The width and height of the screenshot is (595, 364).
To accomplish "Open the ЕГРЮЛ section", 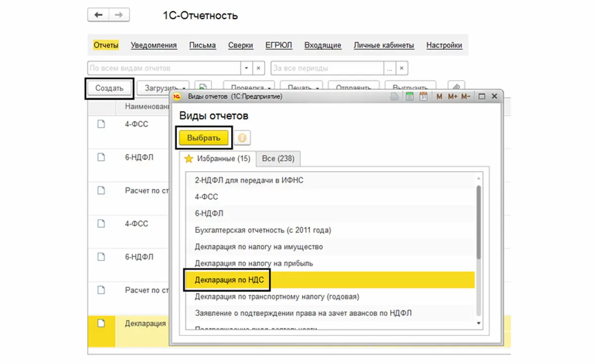I will pos(279,45).
